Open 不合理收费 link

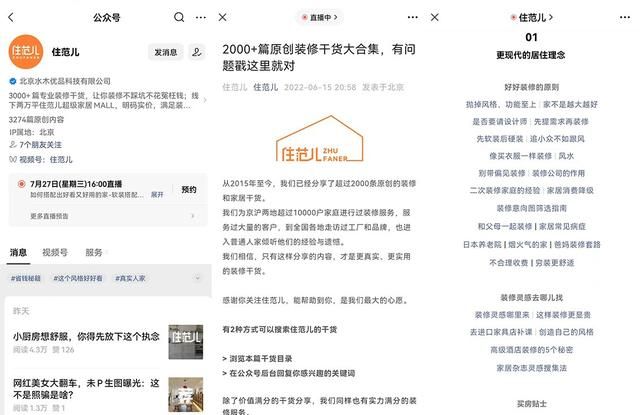click(509, 262)
